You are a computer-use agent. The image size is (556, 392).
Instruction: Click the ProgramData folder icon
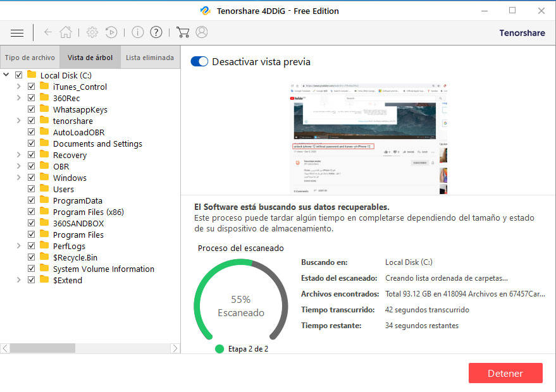44,200
